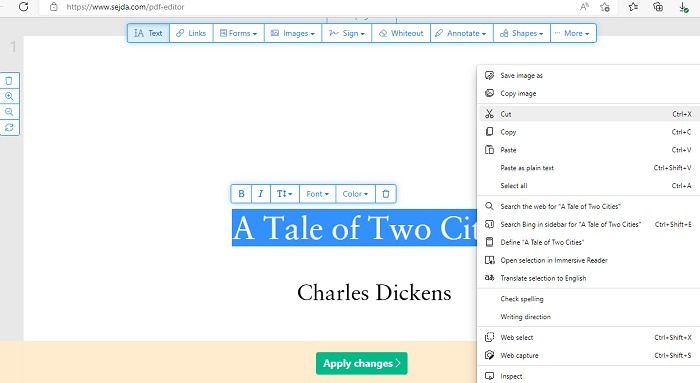Expand the Images dropdown
Screen dimensions: 700x383
pyautogui.click(x=293, y=33)
